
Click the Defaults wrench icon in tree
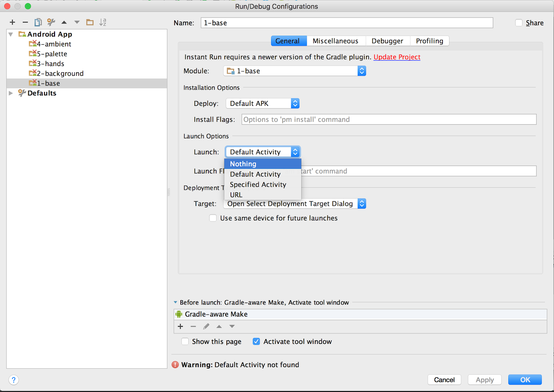point(22,93)
